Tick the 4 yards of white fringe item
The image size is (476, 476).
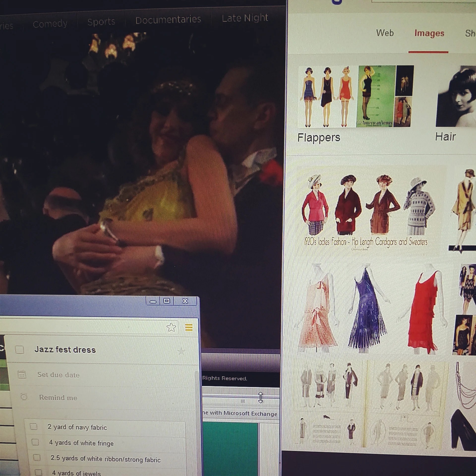pos(35,442)
